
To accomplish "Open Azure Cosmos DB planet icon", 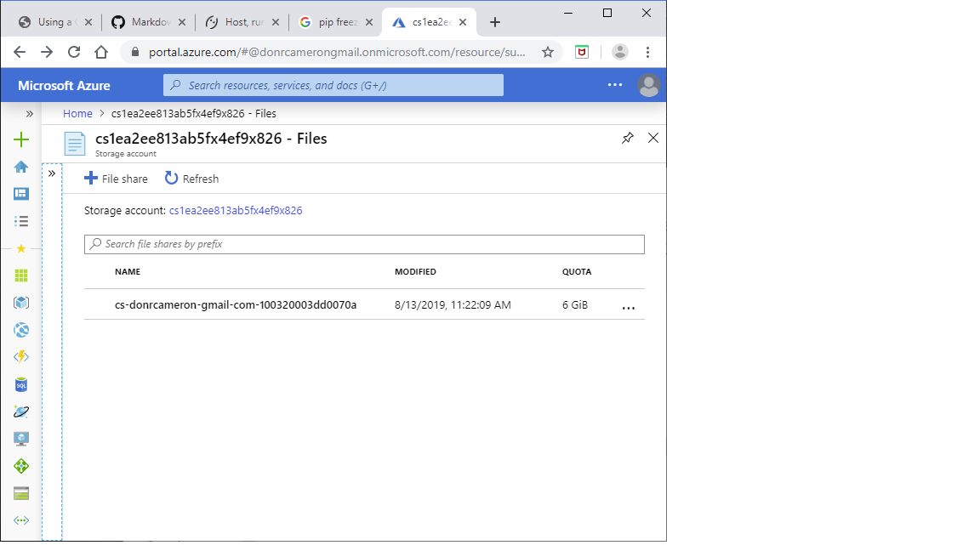I will coord(21,412).
